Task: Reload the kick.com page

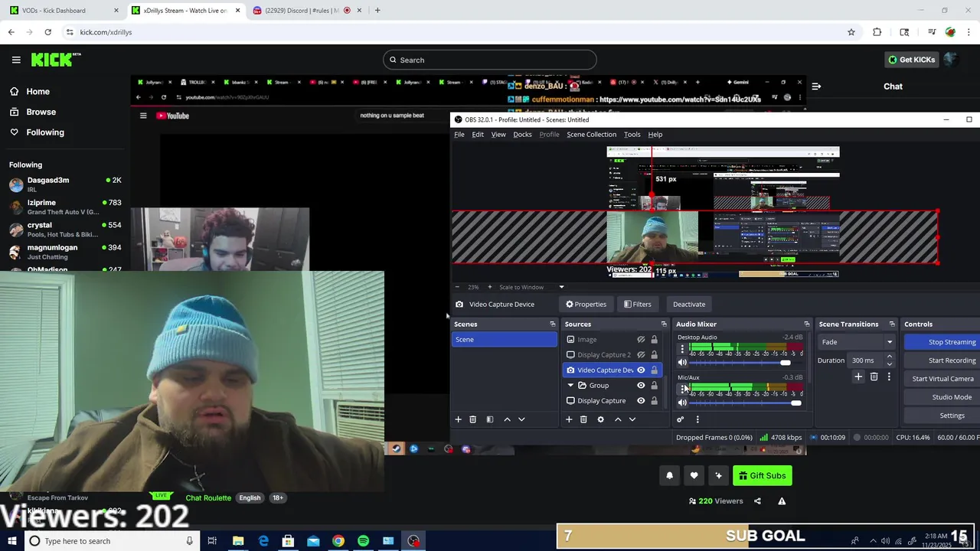Action: point(47,32)
